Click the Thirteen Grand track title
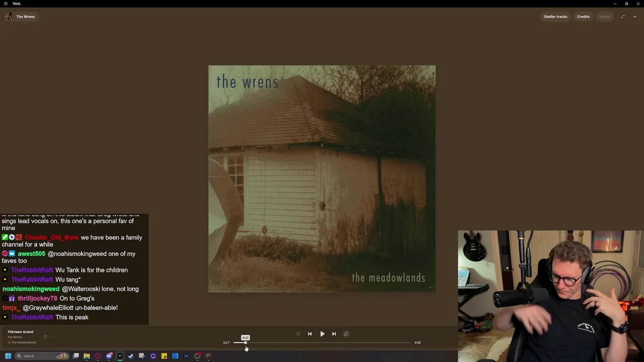 [20, 332]
